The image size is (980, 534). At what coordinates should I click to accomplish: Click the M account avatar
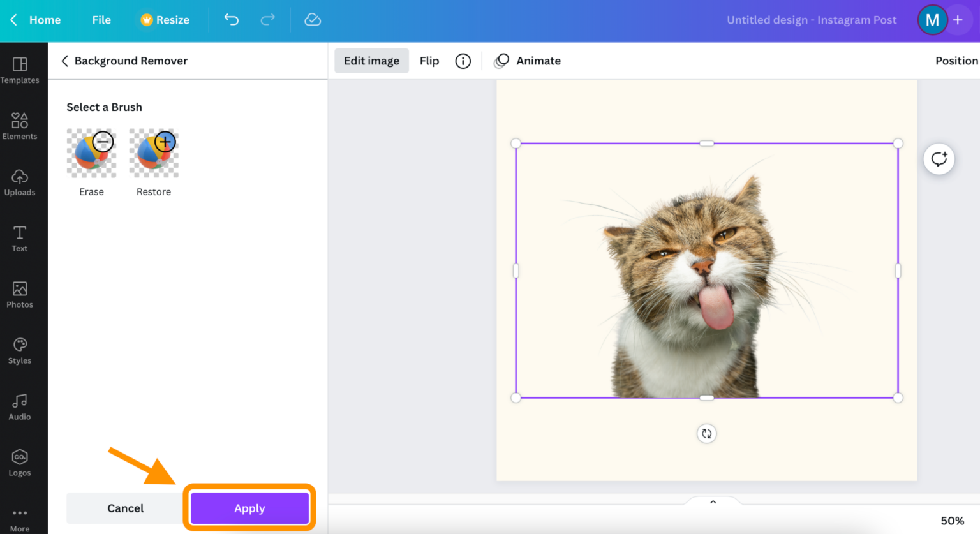pos(932,20)
